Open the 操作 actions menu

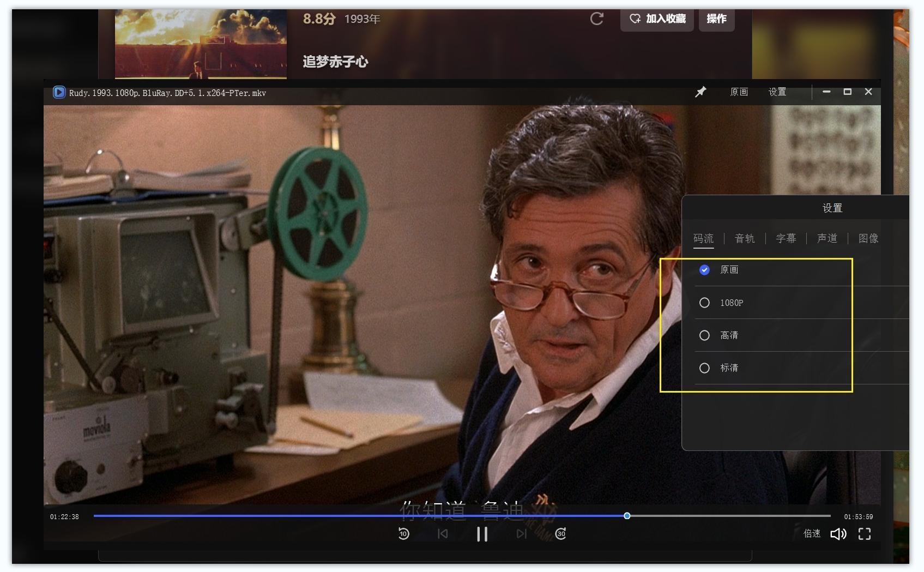(x=716, y=19)
